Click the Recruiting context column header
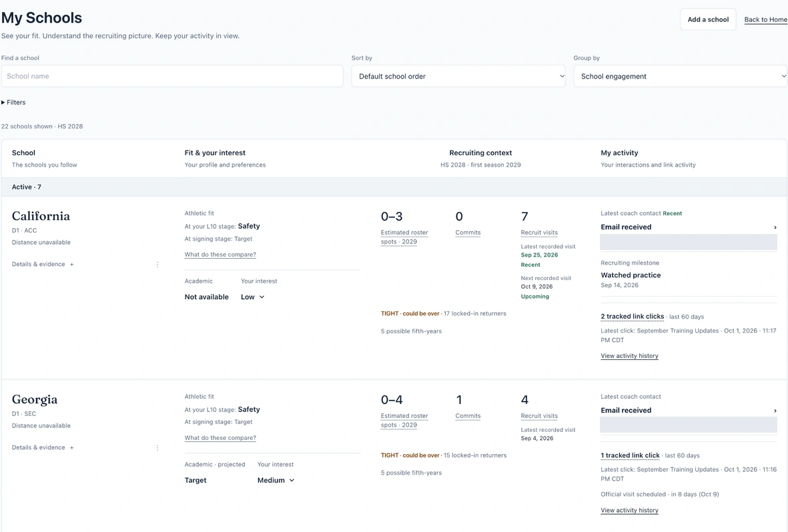 [480, 153]
